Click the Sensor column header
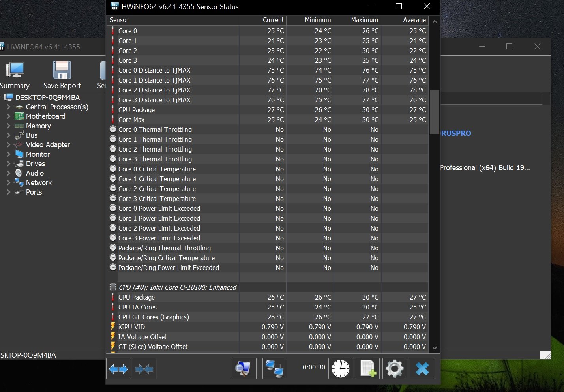Screen dimensions: 564x392 [x=172, y=20]
